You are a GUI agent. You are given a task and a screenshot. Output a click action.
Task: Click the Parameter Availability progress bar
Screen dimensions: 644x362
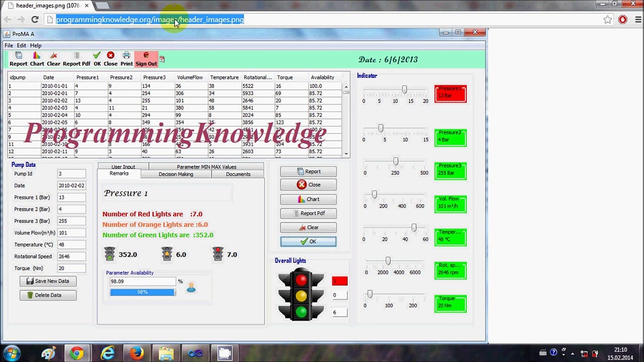[143, 292]
